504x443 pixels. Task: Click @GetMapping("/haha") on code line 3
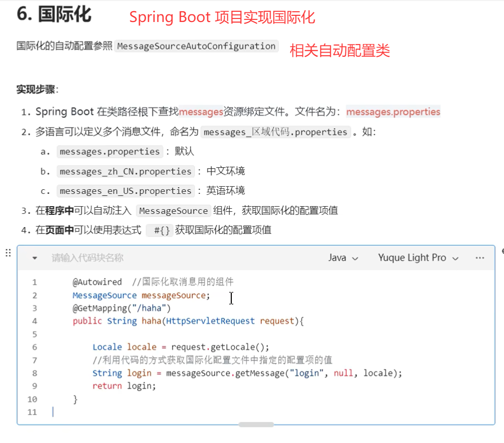pos(121,308)
